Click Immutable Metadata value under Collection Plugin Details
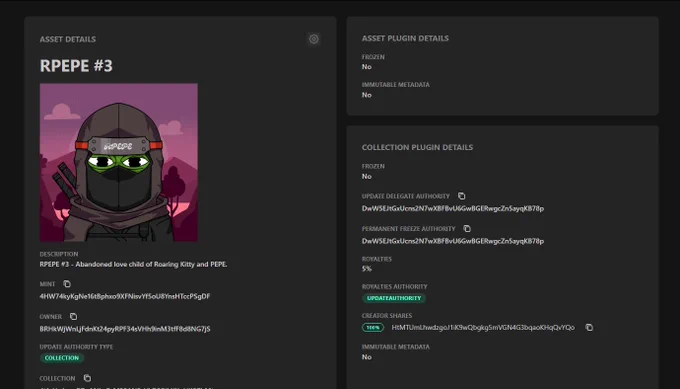The image size is (680, 389). [367, 357]
